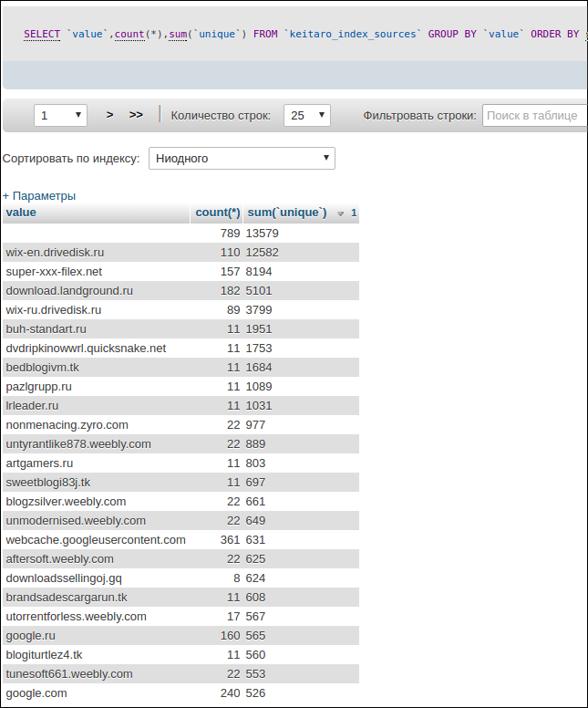
Task: Select the wix-ru.drivedisk.ru cell
Action: [x=96, y=310]
